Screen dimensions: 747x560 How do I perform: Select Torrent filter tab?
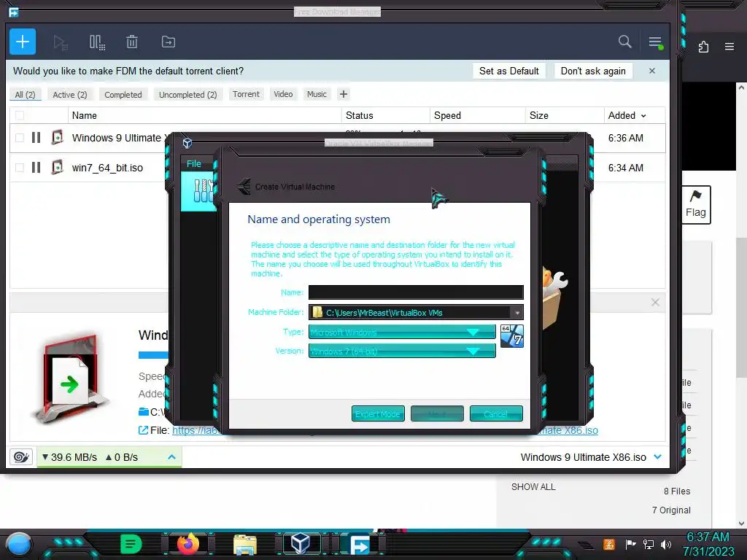(246, 94)
